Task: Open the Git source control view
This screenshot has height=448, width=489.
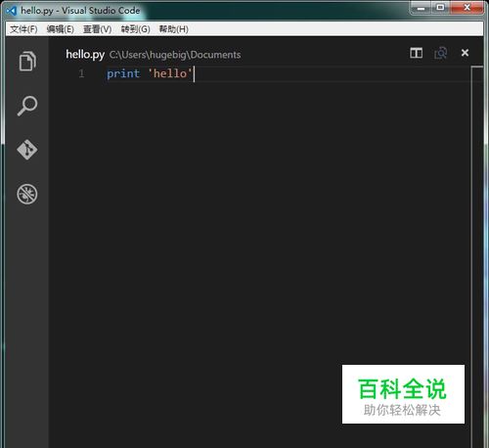Action: click(x=27, y=150)
